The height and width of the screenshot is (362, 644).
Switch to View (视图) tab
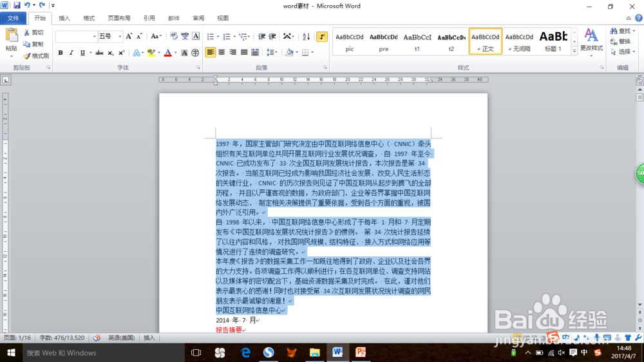pyautogui.click(x=223, y=18)
